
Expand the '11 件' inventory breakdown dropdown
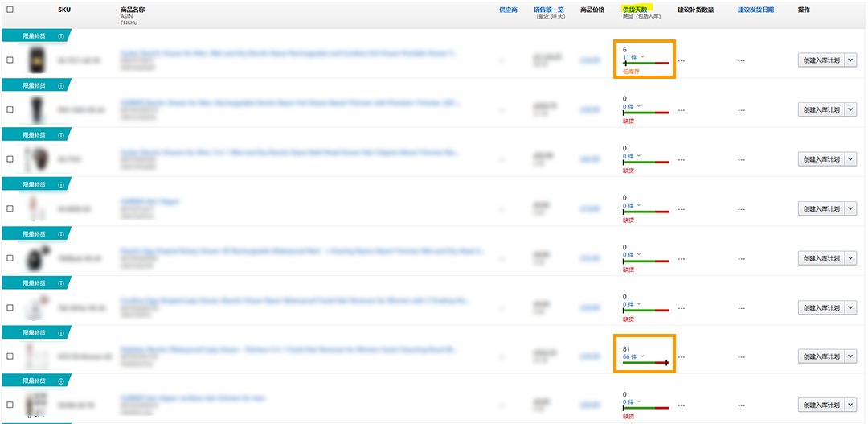click(x=641, y=57)
